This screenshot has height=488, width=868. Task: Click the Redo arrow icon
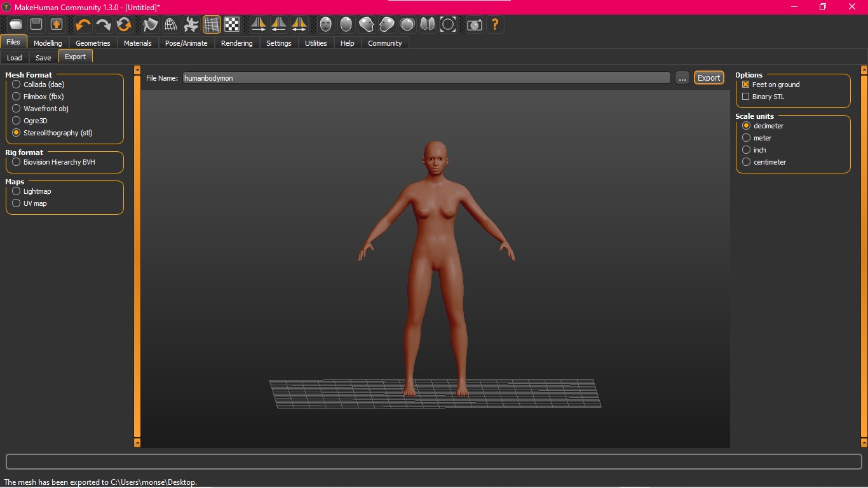104,25
